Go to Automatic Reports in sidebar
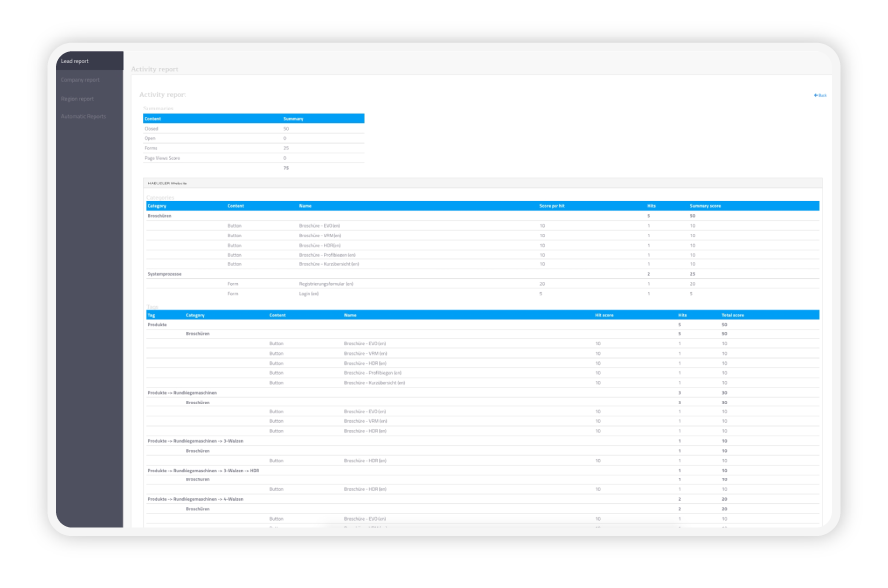The width and height of the screenshot is (888, 588). [x=83, y=116]
